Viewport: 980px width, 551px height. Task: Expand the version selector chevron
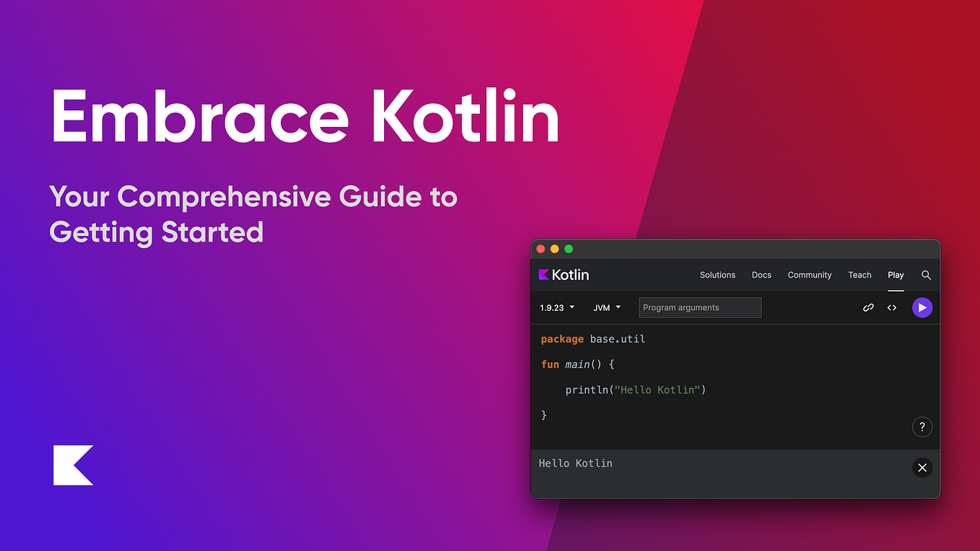(x=572, y=307)
